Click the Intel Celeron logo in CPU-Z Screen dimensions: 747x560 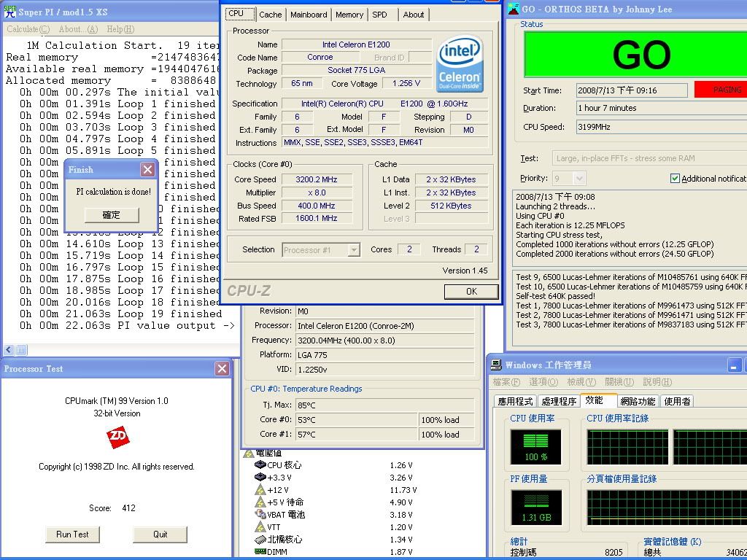[x=460, y=64]
